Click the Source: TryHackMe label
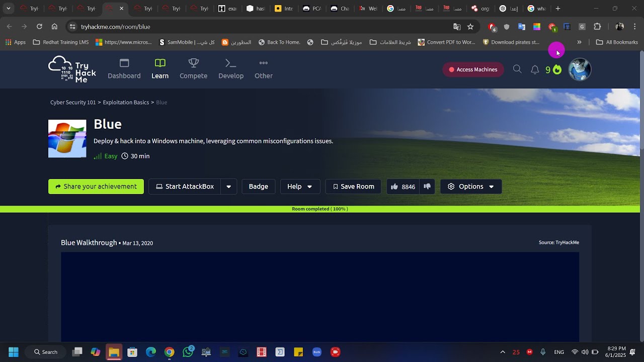 [x=559, y=242]
